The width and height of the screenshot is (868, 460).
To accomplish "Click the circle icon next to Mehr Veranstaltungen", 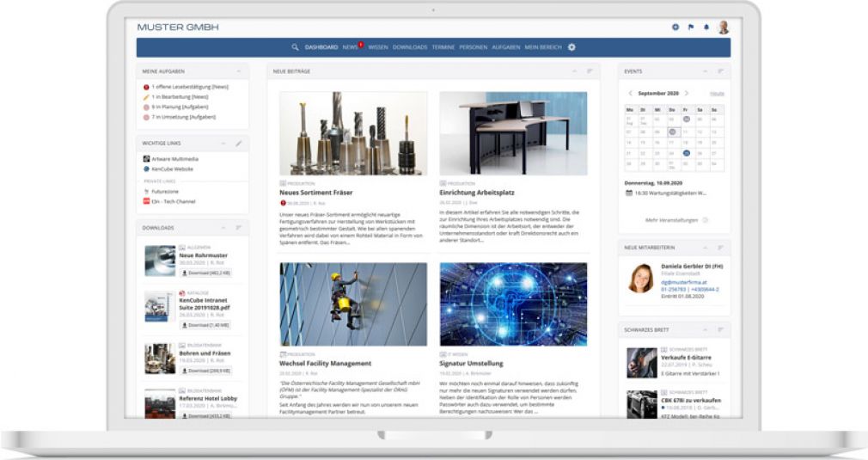I will coord(706,220).
